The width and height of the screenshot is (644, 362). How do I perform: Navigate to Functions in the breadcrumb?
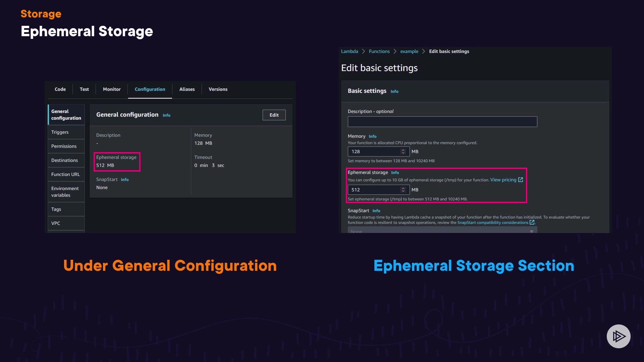coord(379,51)
